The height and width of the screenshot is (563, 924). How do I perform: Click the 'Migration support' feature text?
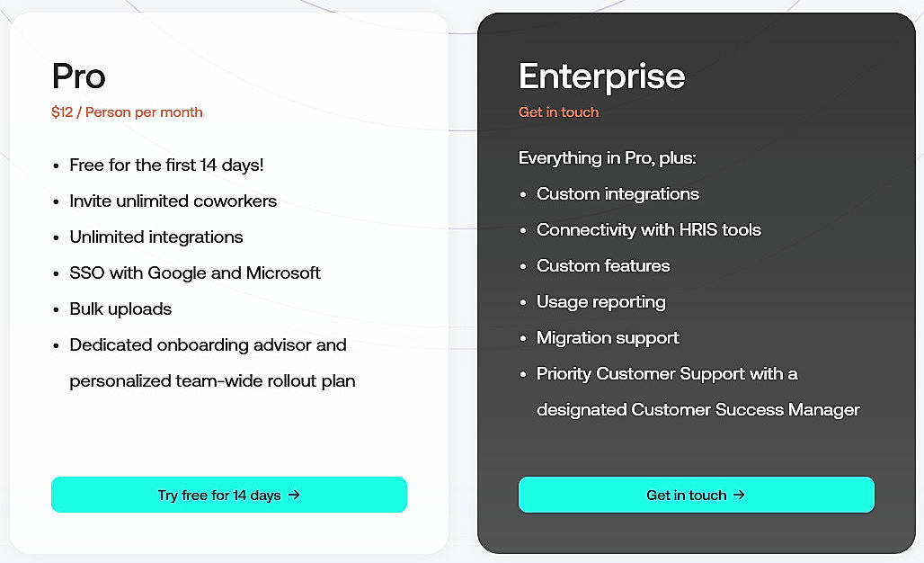pos(608,337)
